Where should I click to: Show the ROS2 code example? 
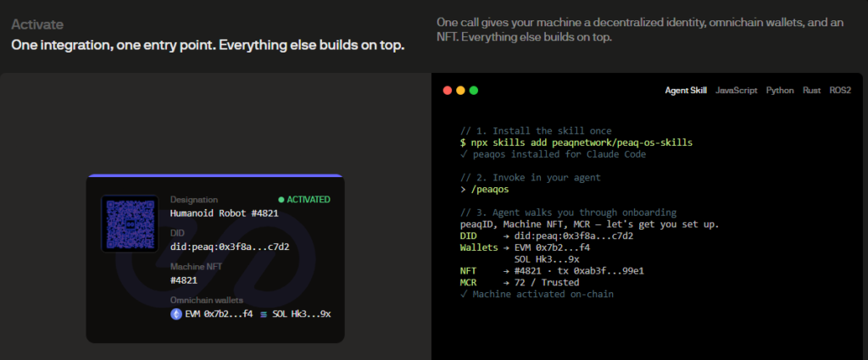[840, 90]
